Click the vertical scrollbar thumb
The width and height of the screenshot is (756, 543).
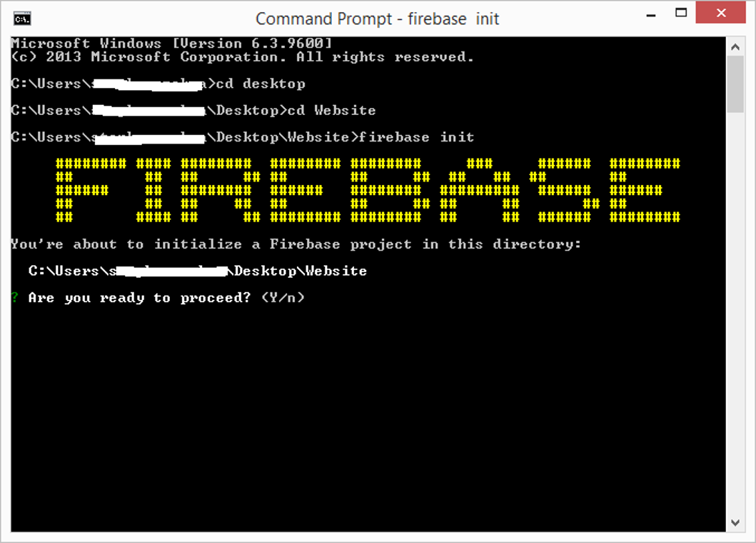point(735,84)
